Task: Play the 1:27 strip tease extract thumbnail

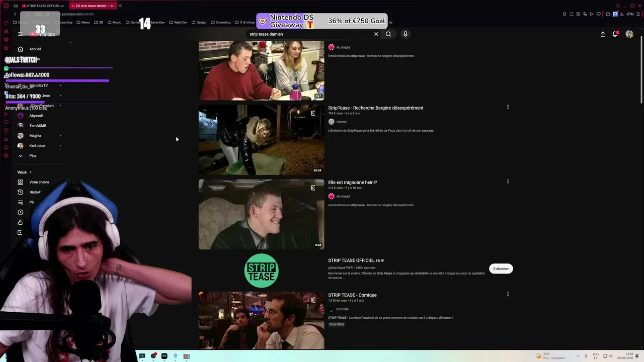Action: pyautogui.click(x=261, y=70)
